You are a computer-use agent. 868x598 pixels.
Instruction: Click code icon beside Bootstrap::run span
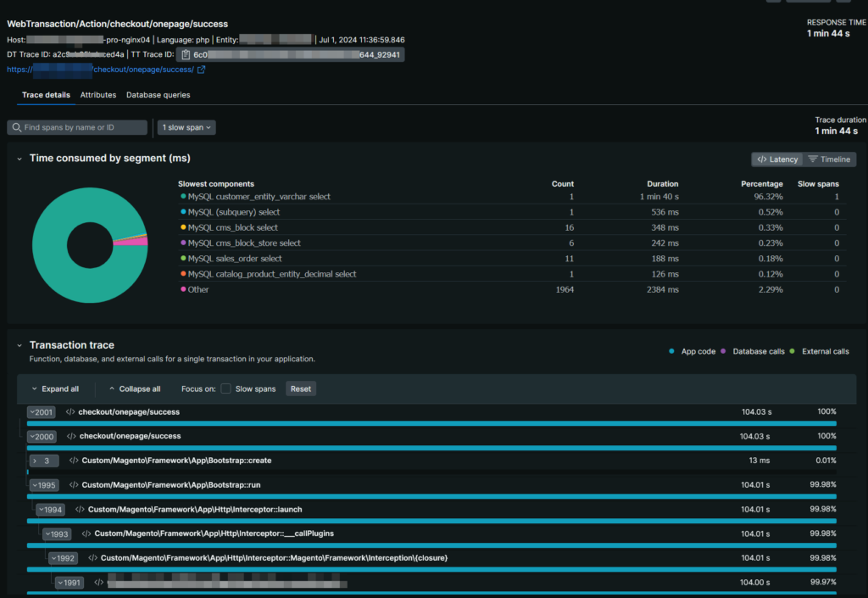click(74, 485)
